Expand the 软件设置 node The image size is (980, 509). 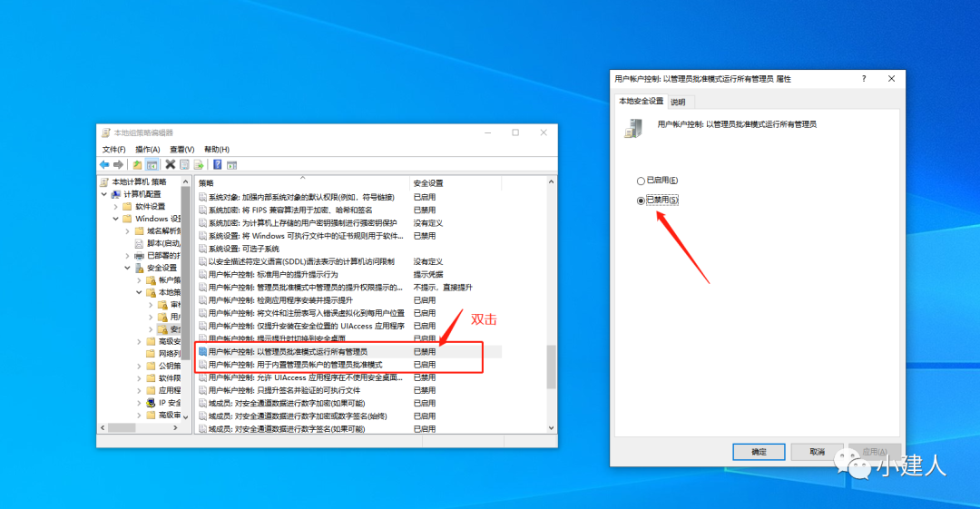coord(115,206)
